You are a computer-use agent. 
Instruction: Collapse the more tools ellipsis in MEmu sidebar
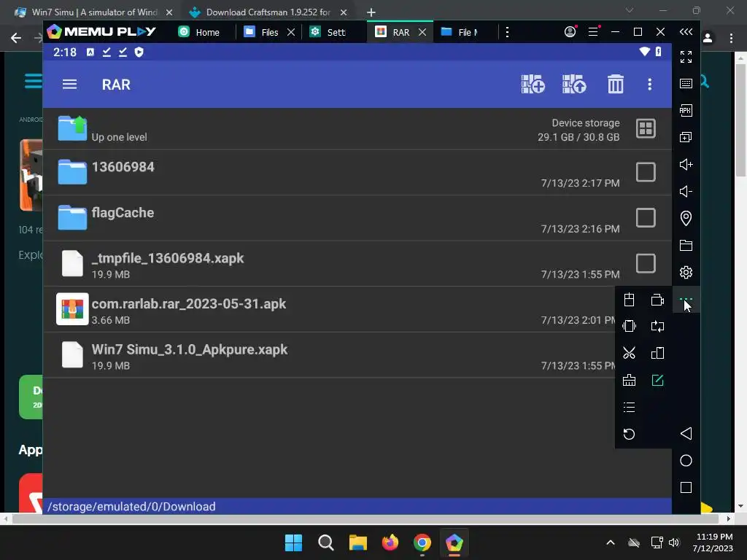pos(686,300)
